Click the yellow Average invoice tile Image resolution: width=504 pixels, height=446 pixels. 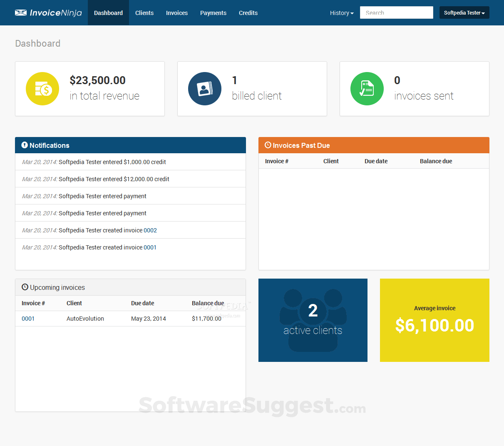point(434,320)
